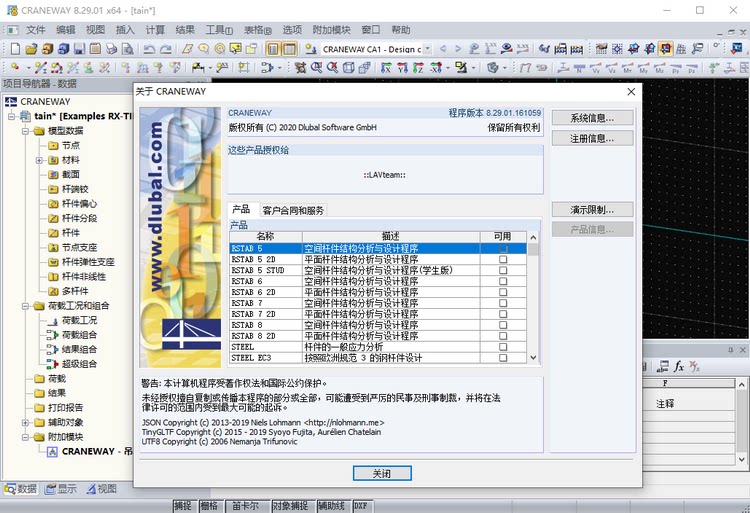The image size is (750, 513).
Task: Toggle the table panel icon
Action: pyautogui.click(x=289, y=49)
